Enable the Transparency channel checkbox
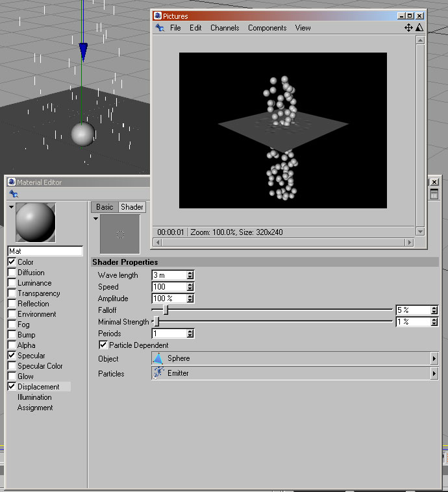 12,293
